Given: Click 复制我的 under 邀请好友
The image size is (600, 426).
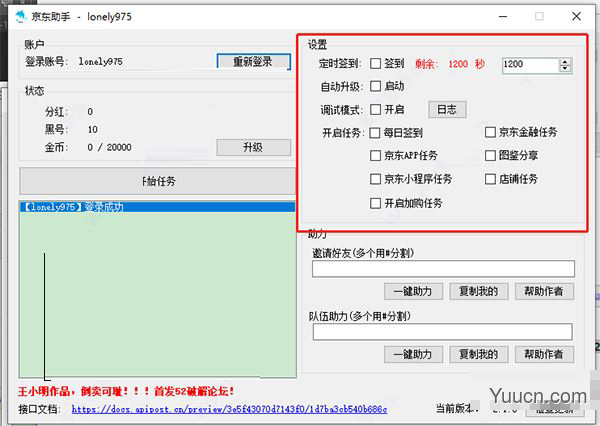Looking at the screenshot, I should pos(479,292).
